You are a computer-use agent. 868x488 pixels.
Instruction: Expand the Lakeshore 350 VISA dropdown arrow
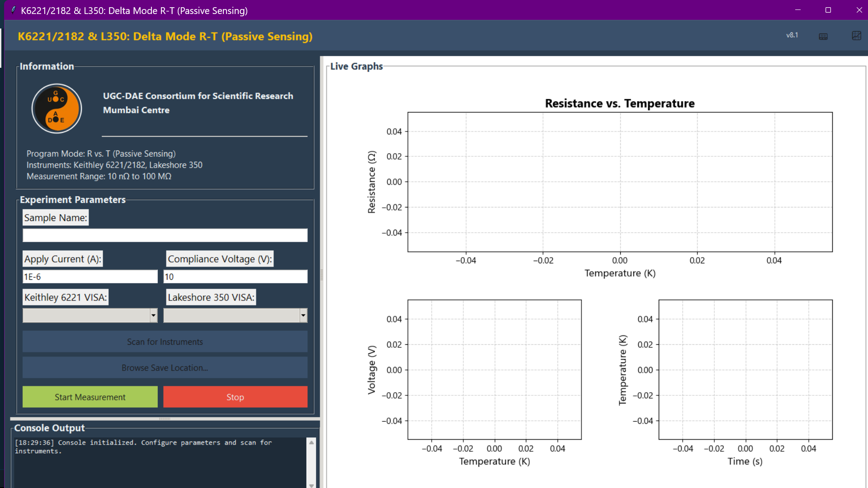pos(303,315)
